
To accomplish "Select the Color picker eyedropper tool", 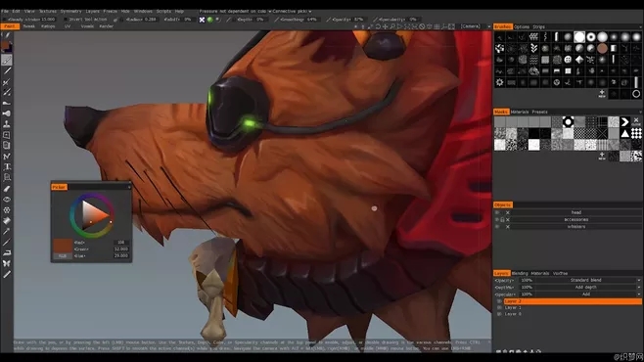I will [x=7, y=231].
